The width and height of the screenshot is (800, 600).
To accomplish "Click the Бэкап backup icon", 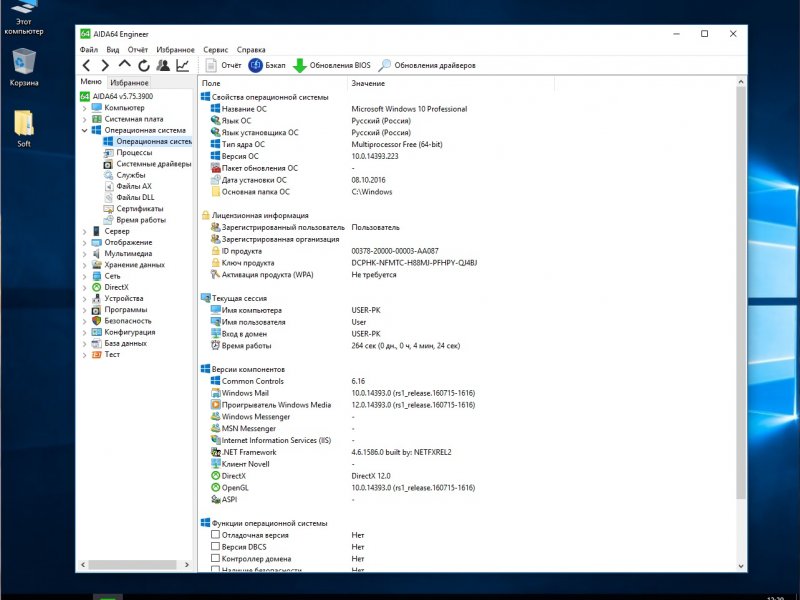I will [x=255, y=65].
